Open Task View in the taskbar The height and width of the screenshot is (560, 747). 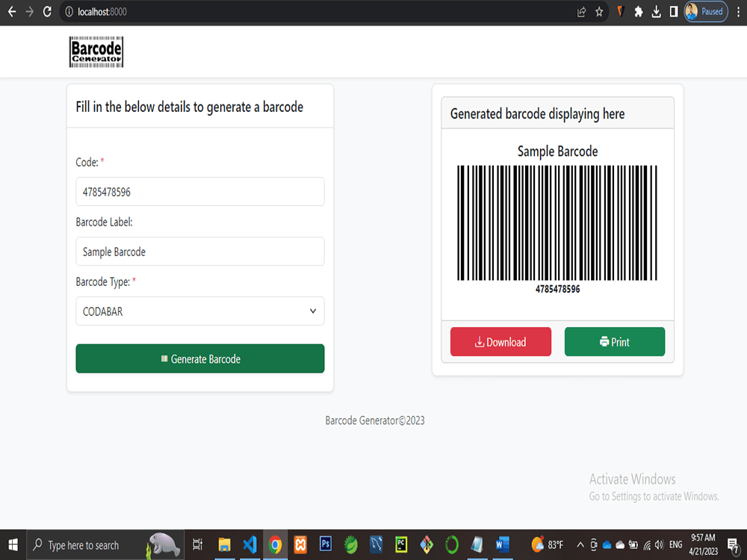pyautogui.click(x=197, y=544)
